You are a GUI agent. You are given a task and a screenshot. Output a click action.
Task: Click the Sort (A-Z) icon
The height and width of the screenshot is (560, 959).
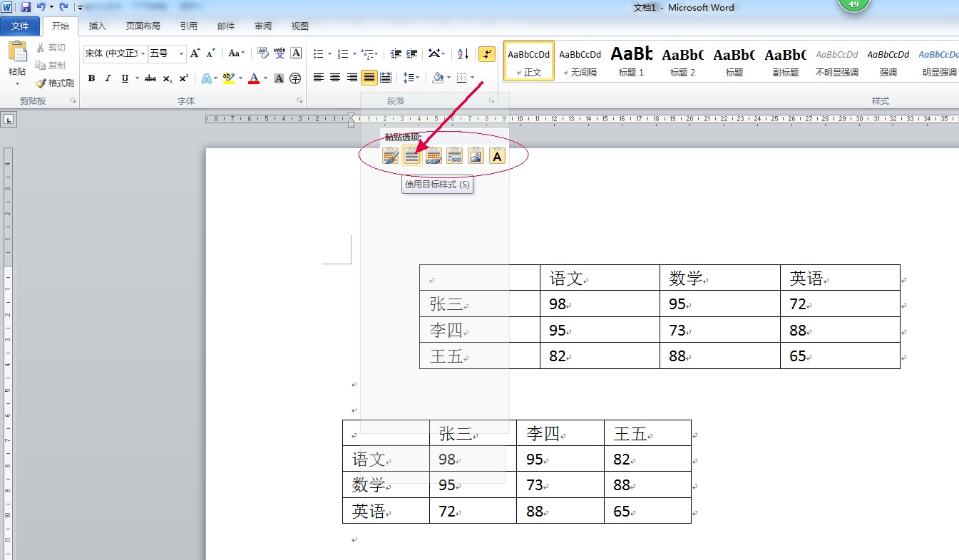(x=463, y=54)
